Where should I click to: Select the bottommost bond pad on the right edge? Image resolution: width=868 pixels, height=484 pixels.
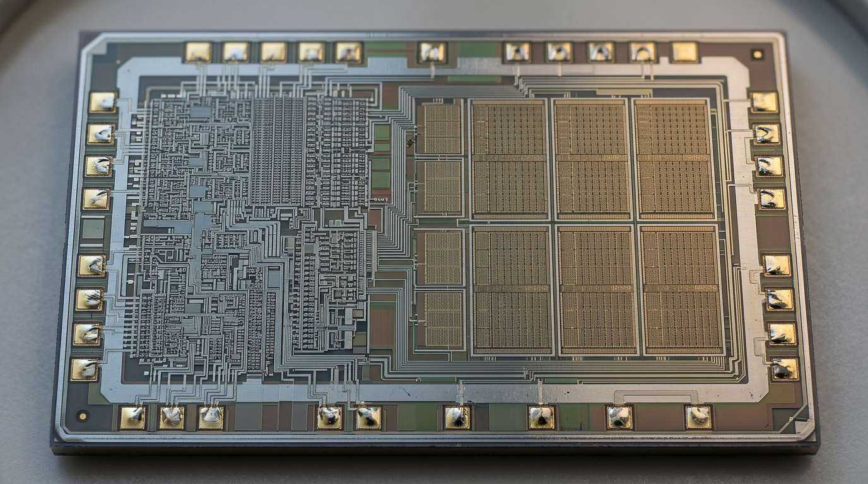point(784,369)
